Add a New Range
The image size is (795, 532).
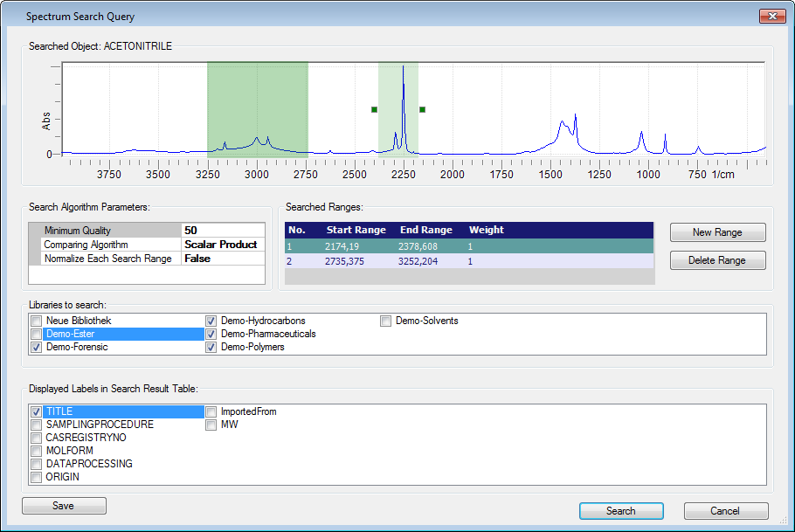(717, 232)
